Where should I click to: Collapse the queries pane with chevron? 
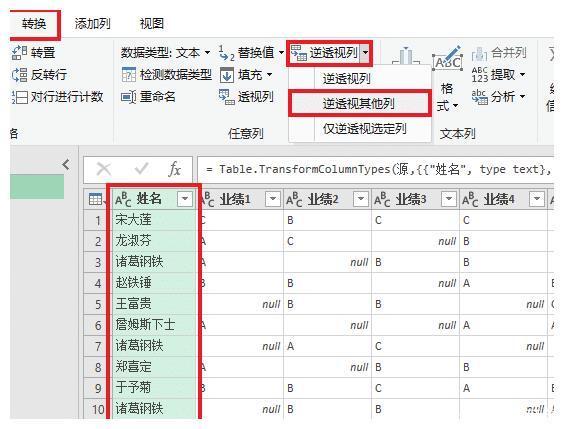pyautogui.click(x=66, y=165)
